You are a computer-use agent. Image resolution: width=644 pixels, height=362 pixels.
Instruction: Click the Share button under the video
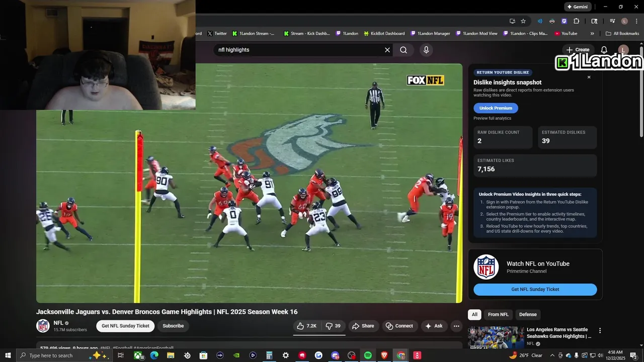point(363,326)
